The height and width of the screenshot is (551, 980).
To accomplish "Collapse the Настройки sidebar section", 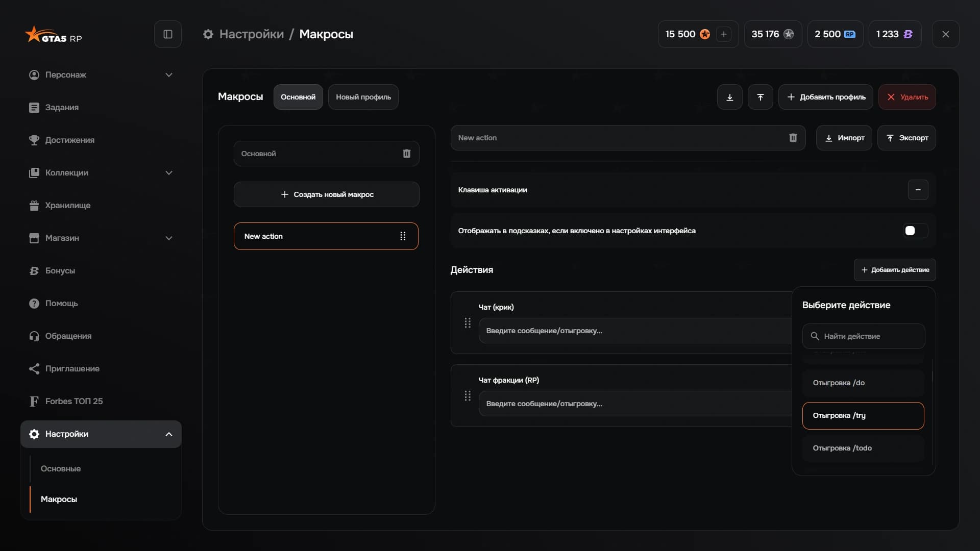I will pyautogui.click(x=169, y=434).
